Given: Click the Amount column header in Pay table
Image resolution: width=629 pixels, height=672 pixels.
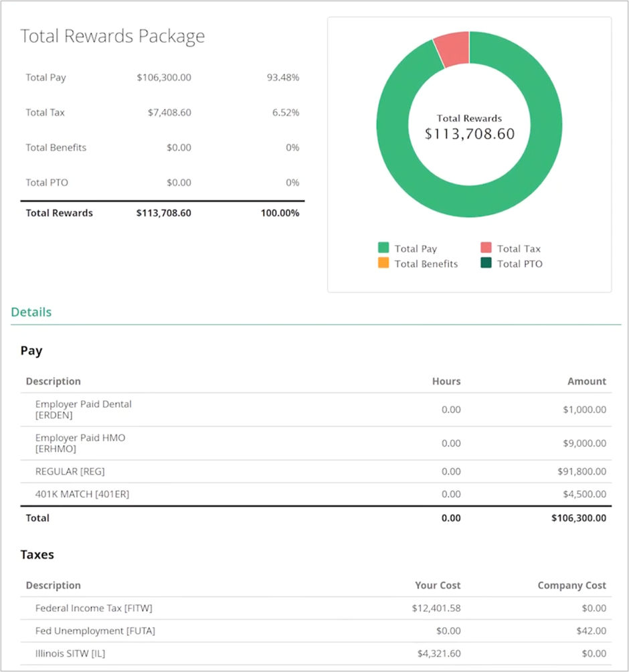Looking at the screenshot, I should click(x=586, y=382).
